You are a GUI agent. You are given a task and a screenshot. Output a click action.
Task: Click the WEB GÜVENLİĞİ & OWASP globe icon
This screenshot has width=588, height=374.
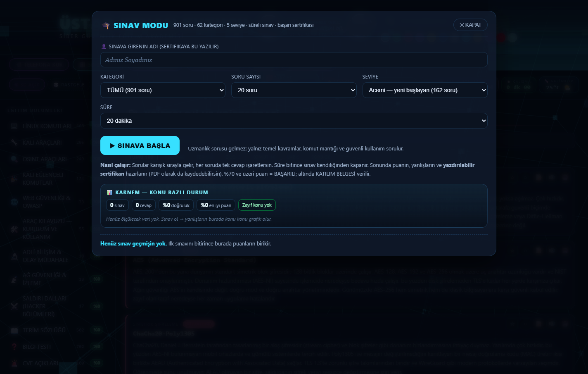pyautogui.click(x=14, y=202)
